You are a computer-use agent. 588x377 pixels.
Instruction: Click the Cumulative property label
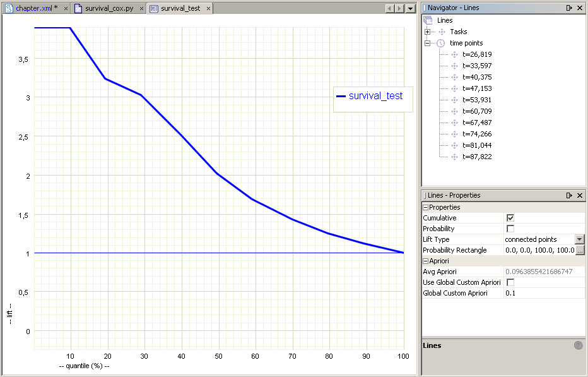(440, 218)
